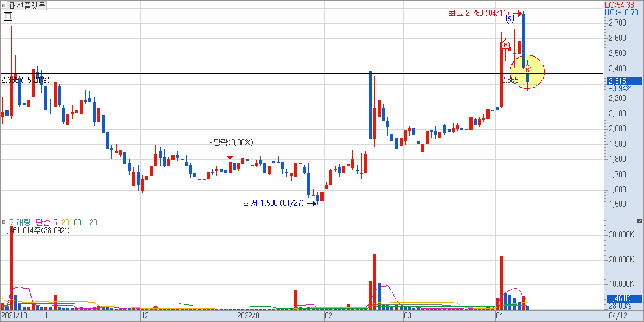Click the blue S sell signal marker
Viewport: 644px width, 322px height.
510,19
